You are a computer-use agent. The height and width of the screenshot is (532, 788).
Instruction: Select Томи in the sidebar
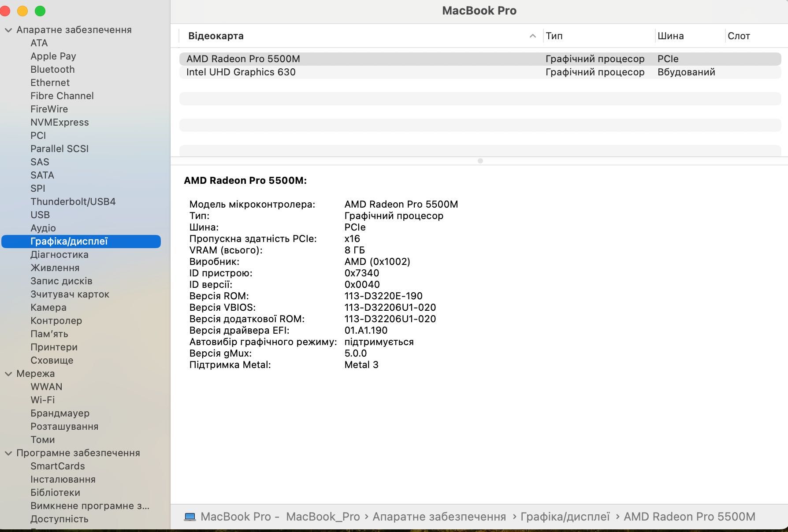(x=43, y=440)
